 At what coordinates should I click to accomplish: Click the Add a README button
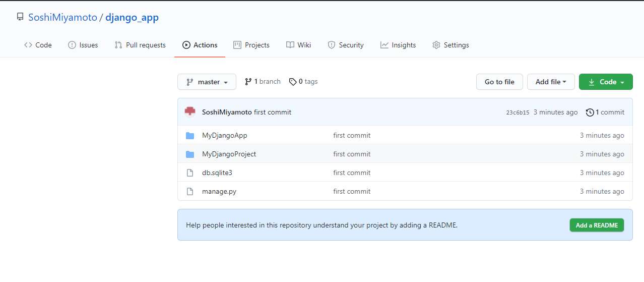point(597,225)
